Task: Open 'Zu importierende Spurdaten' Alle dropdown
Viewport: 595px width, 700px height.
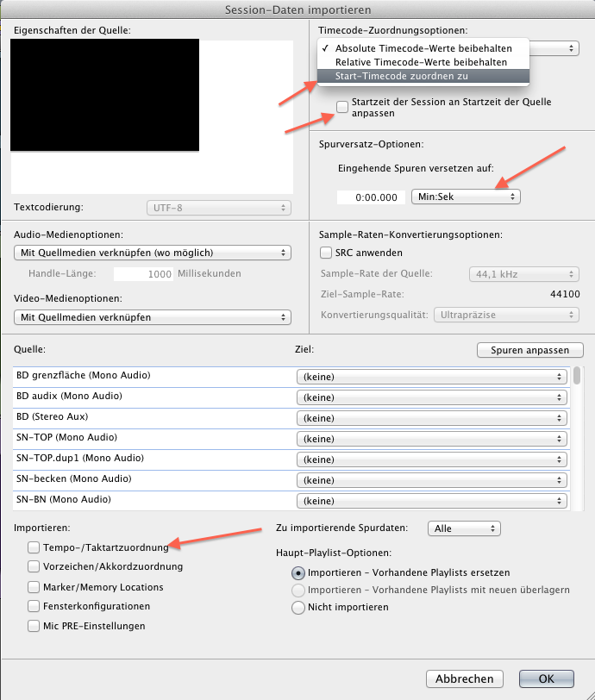Action: (464, 528)
